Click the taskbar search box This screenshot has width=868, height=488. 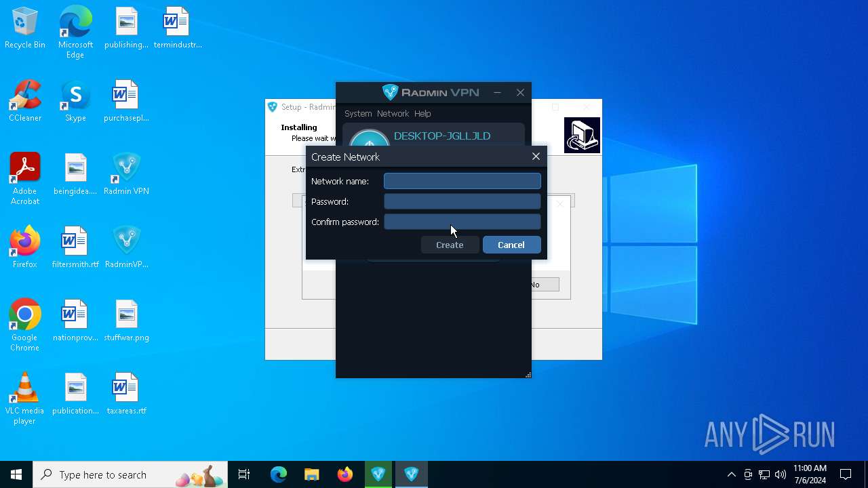pyautogui.click(x=130, y=474)
